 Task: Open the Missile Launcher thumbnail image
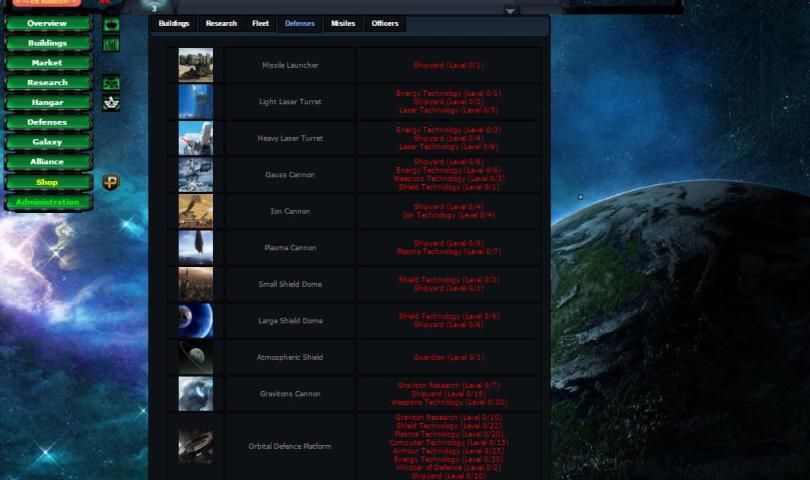[x=195, y=65]
